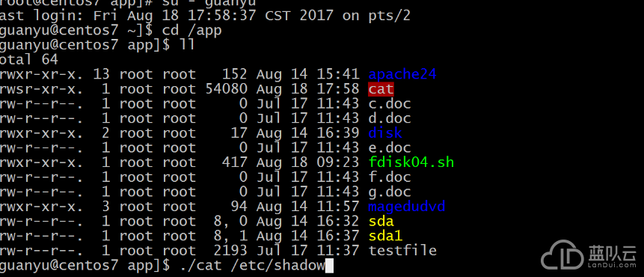Image resolution: width=644 pixels, height=277 pixels.
Task: Select the red-highlighted cat file
Action: click(381, 89)
